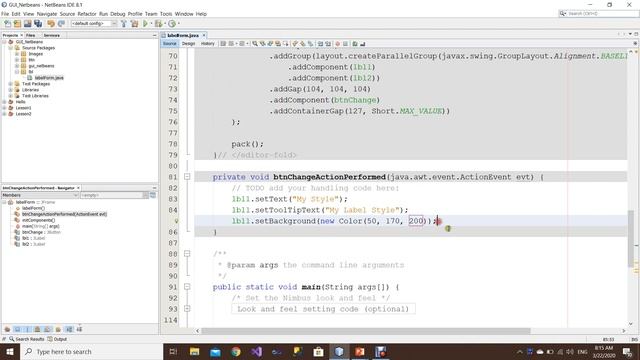
Task: Click the Redo toolbar icon
Action: click(61, 24)
